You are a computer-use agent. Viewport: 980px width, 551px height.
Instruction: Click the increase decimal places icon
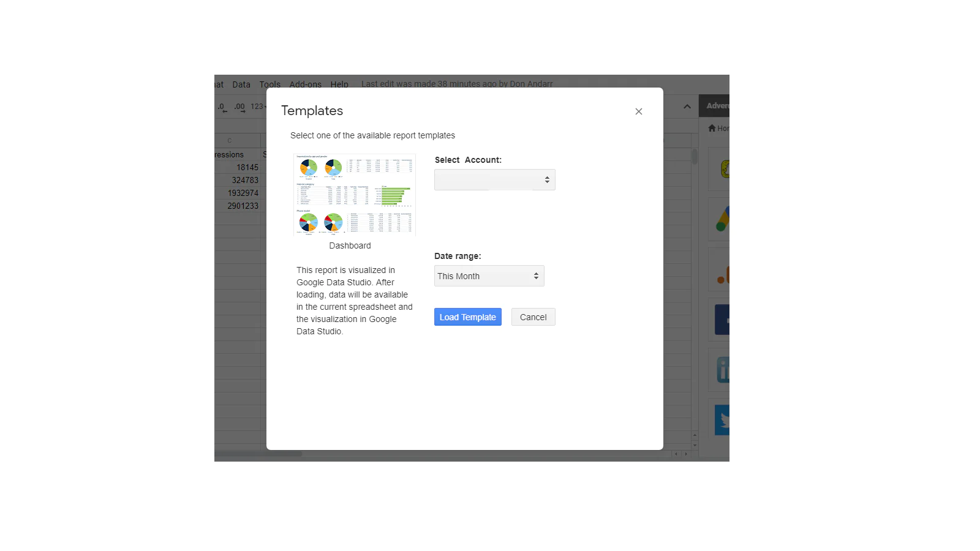[239, 107]
